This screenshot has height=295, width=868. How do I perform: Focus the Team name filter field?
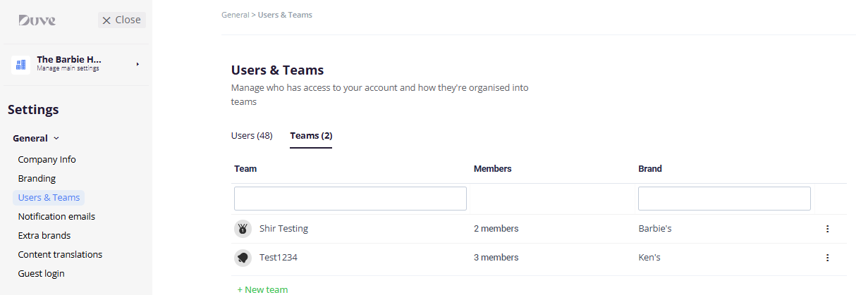pos(350,199)
